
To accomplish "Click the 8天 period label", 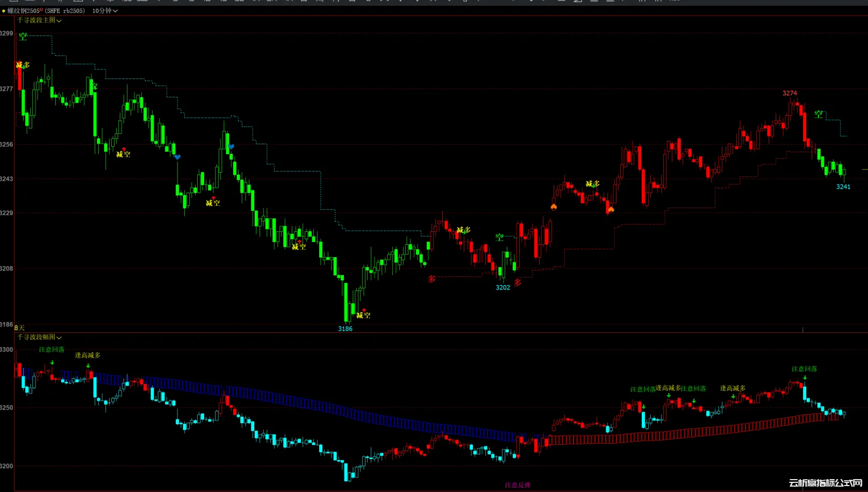I will (19, 327).
